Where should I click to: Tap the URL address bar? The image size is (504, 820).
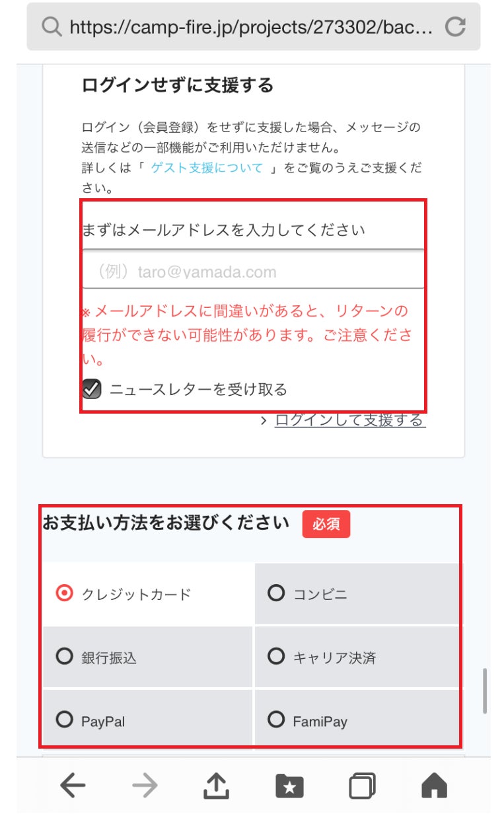251,27
